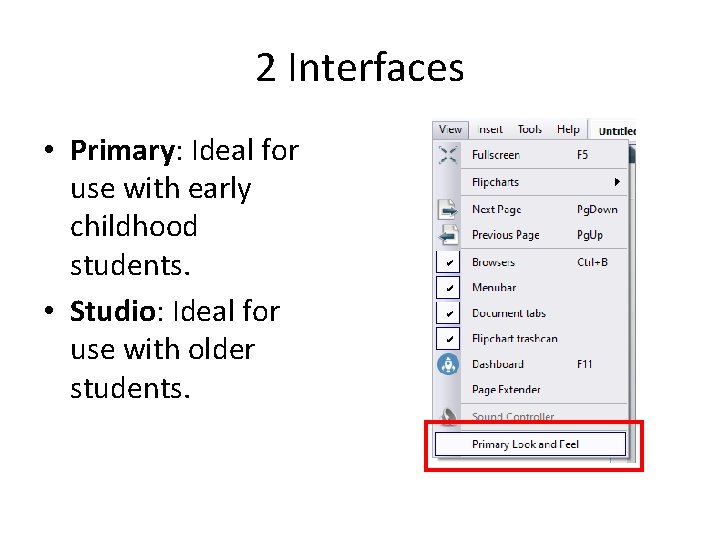The width and height of the screenshot is (720, 540).
Task: Toggle the Menubar checkbox
Action: 448,287
